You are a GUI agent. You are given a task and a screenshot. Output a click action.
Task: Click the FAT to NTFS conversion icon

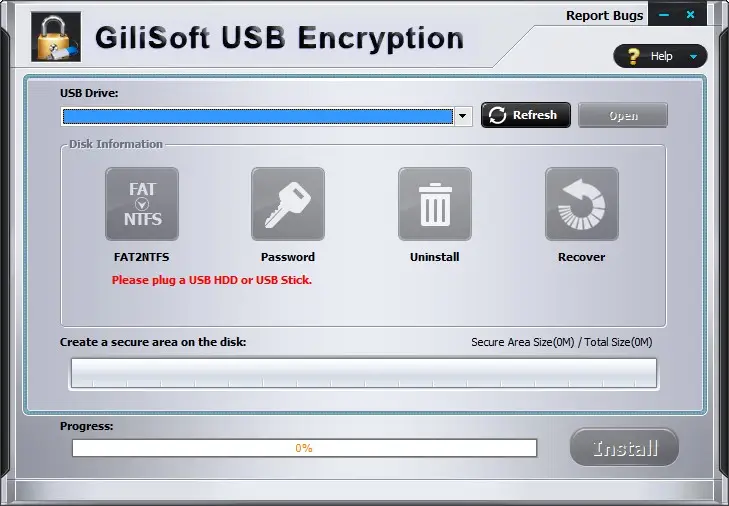pyautogui.click(x=142, y=204)
